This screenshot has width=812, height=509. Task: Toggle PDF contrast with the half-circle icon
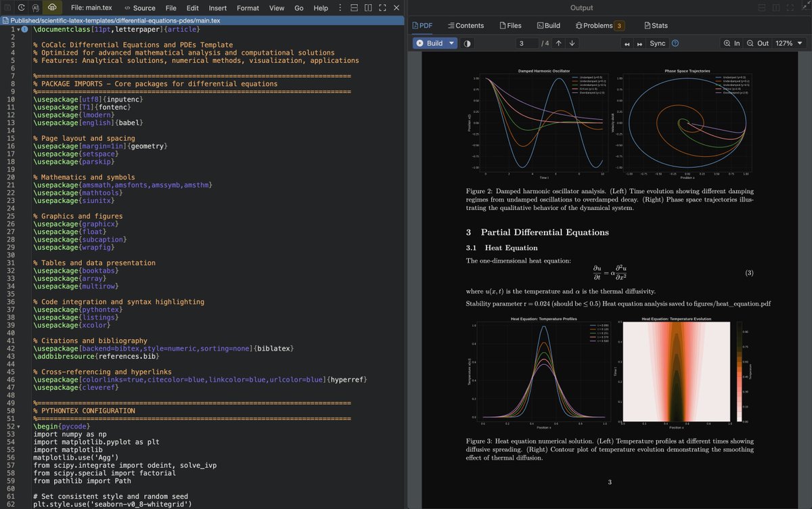pos(468,43)
